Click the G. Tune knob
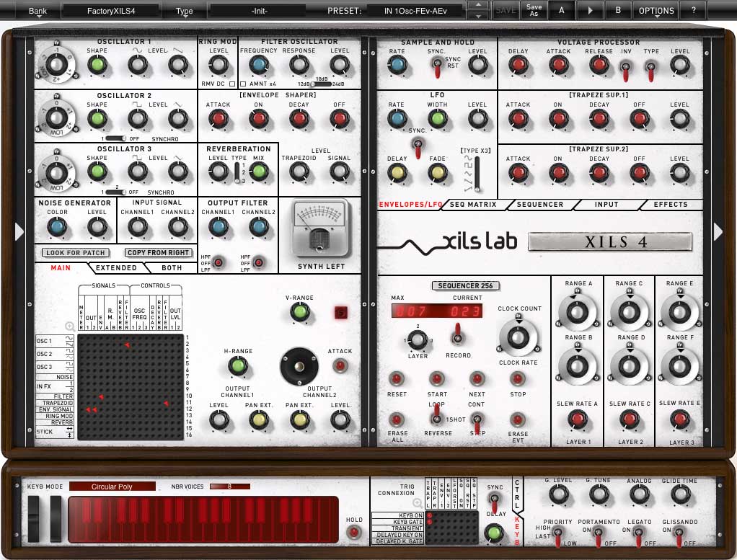This screenshot has width=737, height=560. point(599,494)
